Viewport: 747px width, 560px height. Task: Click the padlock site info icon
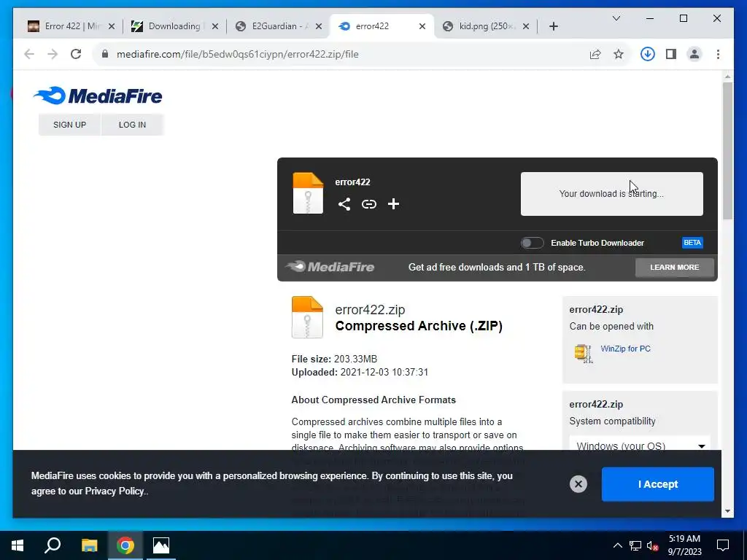click(x=105, y=54)
